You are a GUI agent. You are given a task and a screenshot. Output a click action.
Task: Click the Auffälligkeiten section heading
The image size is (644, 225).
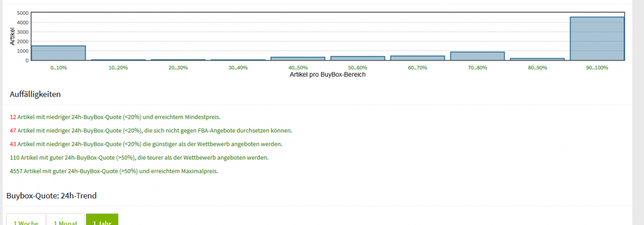coord(35,94)
